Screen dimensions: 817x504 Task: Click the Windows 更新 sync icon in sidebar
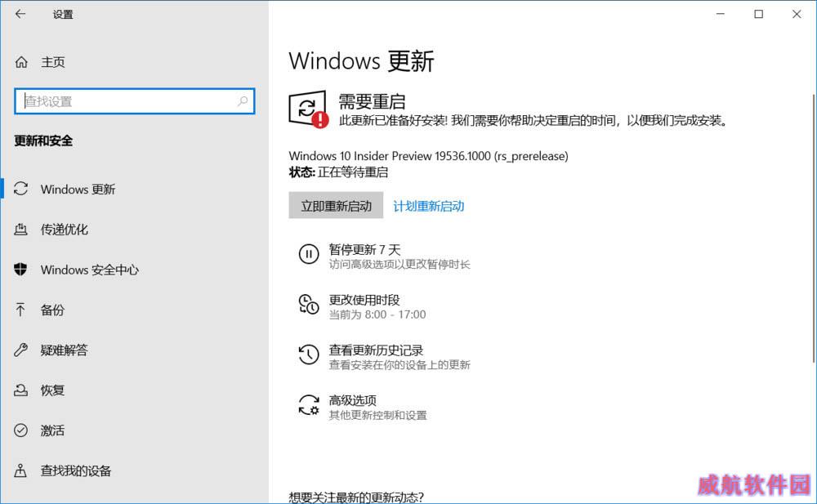[21, 189]
